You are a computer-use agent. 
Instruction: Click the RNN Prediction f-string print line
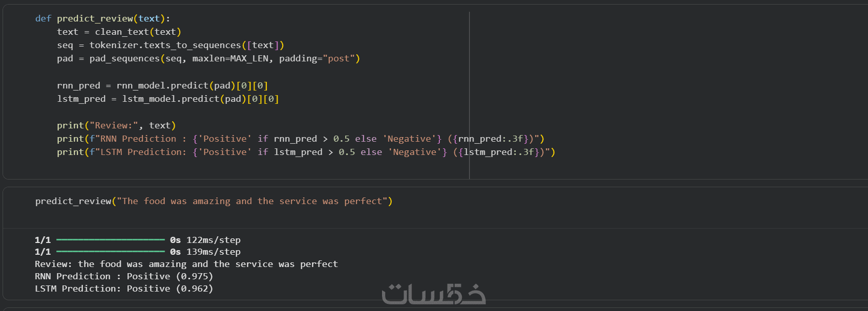[x=300, y=139]
